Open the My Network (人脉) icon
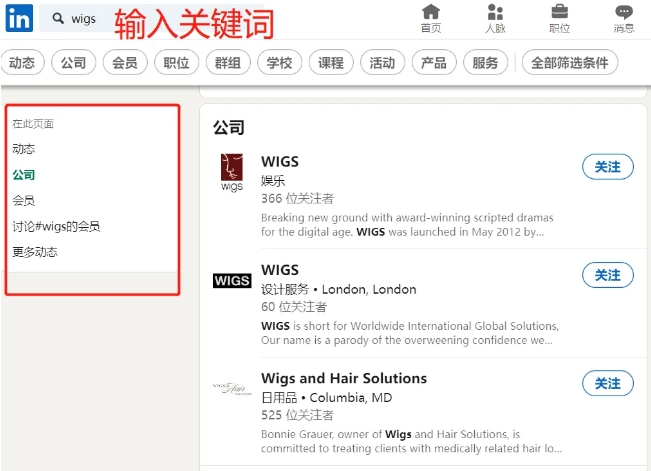 tap(495, 12)
